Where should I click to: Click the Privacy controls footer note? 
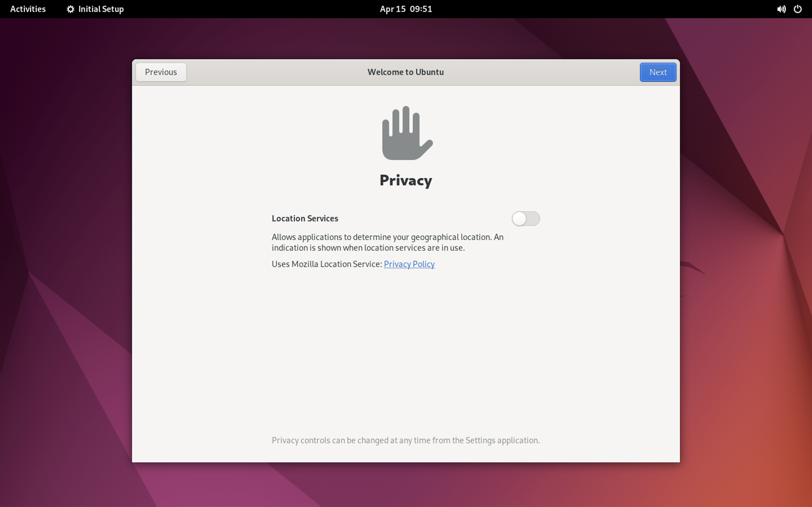[405, 440]
